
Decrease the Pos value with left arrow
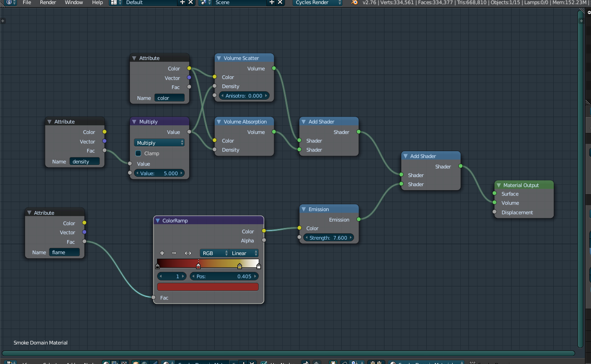[193, 276]
